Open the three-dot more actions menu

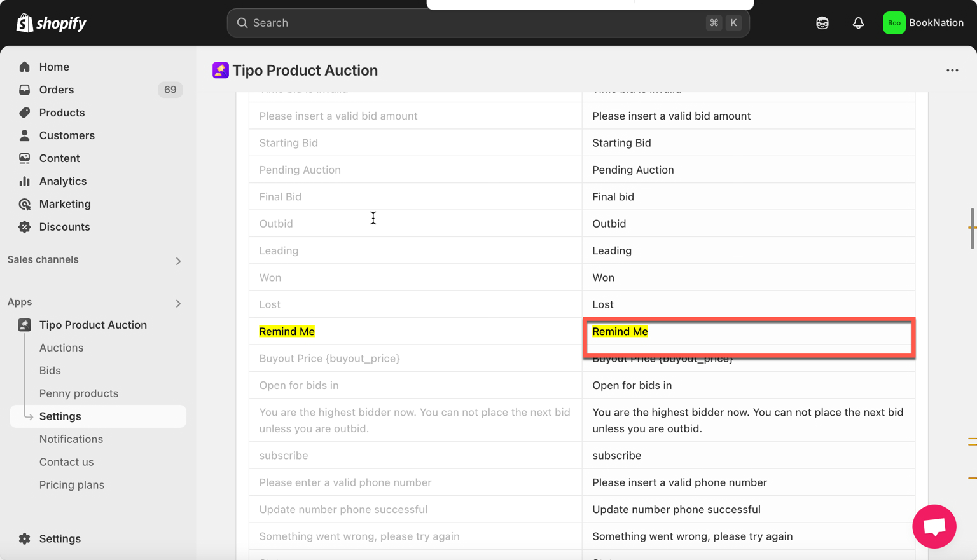pyautogui.click(x=952, y=71)
